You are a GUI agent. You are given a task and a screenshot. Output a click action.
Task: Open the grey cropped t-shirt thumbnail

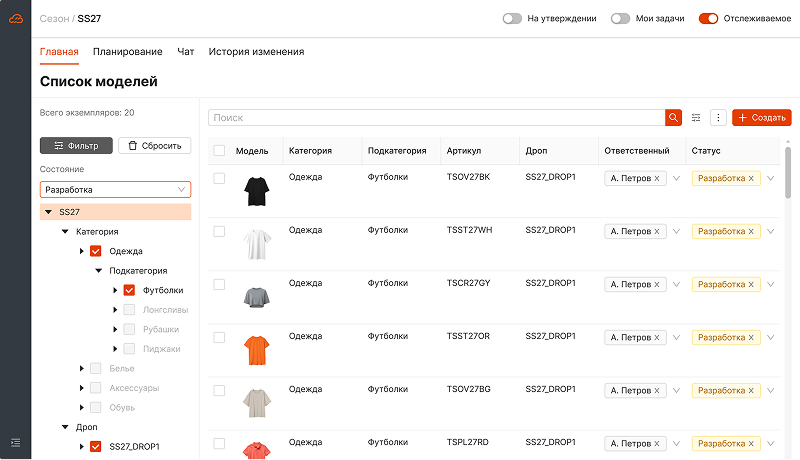point(257,297)
